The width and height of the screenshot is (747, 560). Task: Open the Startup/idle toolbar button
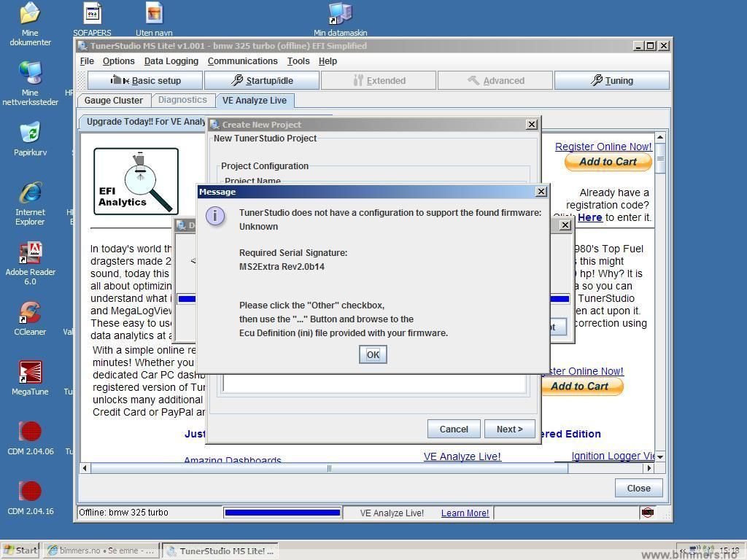click(262, 80)
